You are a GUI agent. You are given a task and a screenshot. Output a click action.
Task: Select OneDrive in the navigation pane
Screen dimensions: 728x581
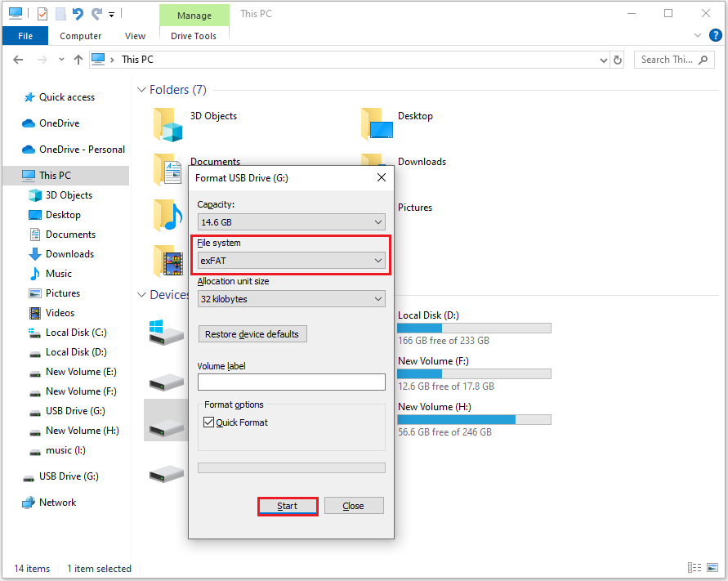pos(59,123)
